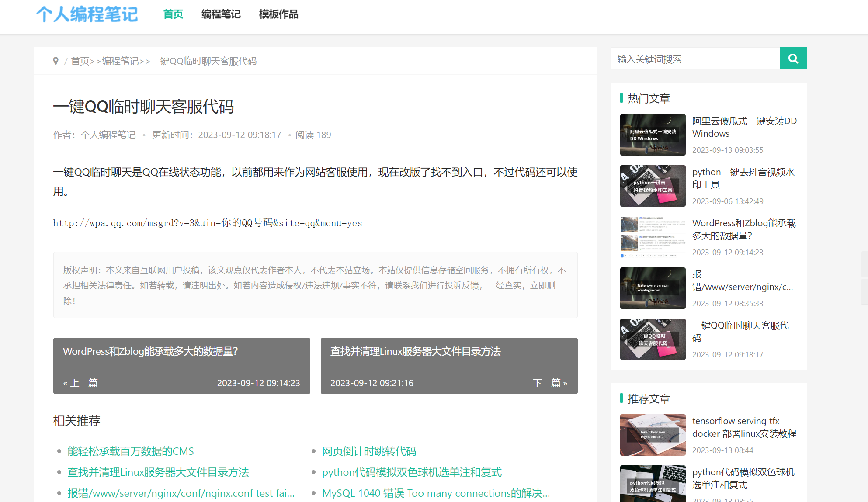The width and height of the screenshot is (868, 502).
Task: Open thumbnail for tensorflow serving tfx docker
Action: point(653,435)
